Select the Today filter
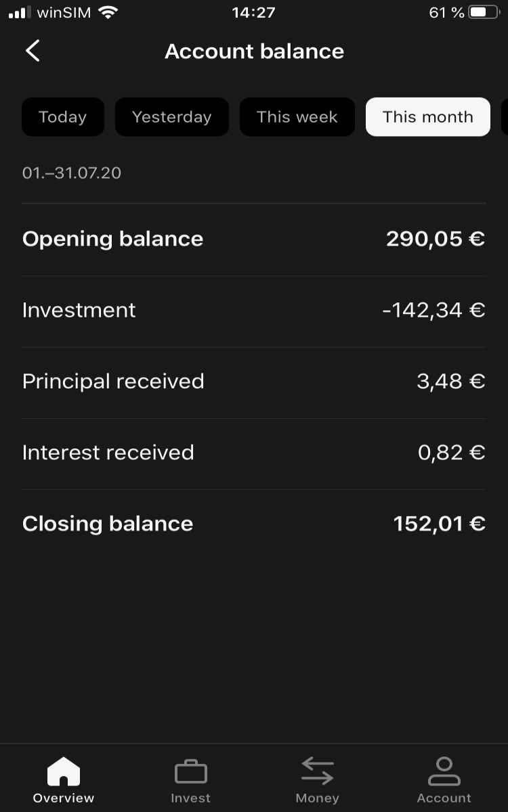 coord(63,117)
